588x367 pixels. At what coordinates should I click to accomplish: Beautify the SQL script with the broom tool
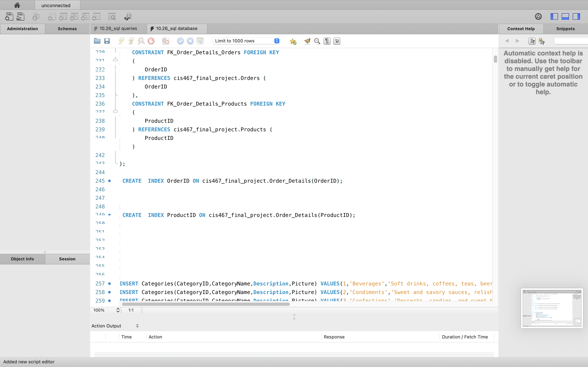coord(307,41)
